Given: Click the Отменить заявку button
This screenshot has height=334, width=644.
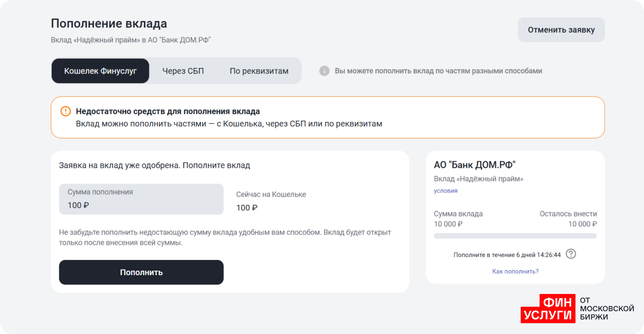Looking at the screenshot, I should (x=561, y=30).
